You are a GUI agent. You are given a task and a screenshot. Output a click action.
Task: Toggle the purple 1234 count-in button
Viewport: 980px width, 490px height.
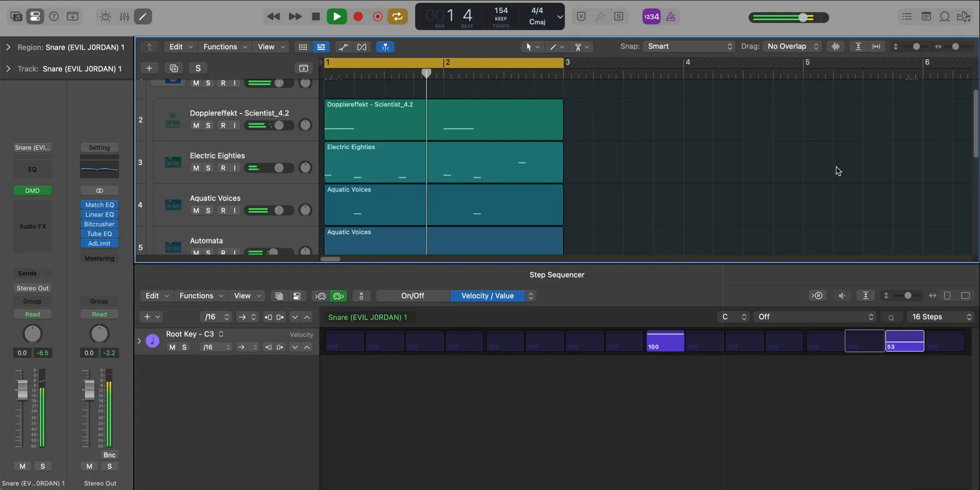coord(651,16)
